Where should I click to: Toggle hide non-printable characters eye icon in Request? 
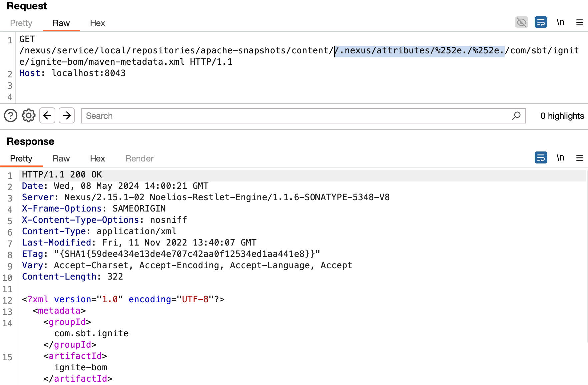coord(521,22)
